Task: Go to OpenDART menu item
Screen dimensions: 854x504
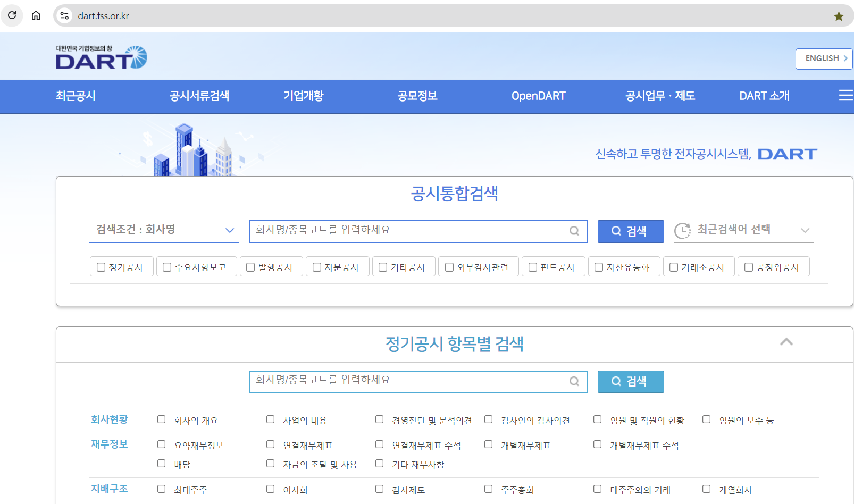Action: (538, 96)
